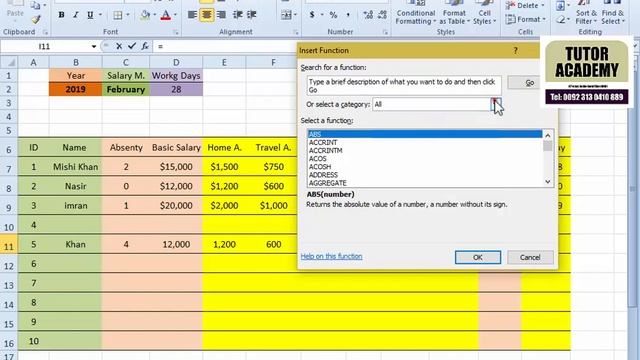Image resolution: width=640 pixels, height=360 pixels.
Task: Select ACOSH in the function list
Action: [425, 167]
